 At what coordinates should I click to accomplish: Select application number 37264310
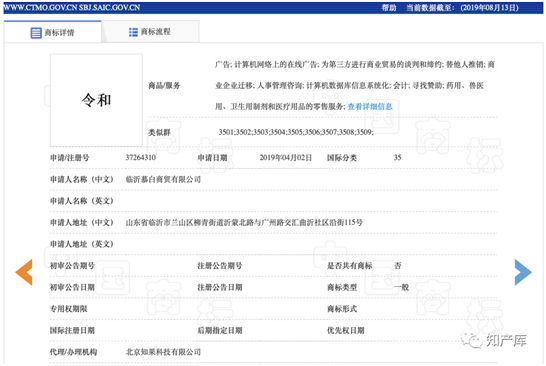[141, 157]
